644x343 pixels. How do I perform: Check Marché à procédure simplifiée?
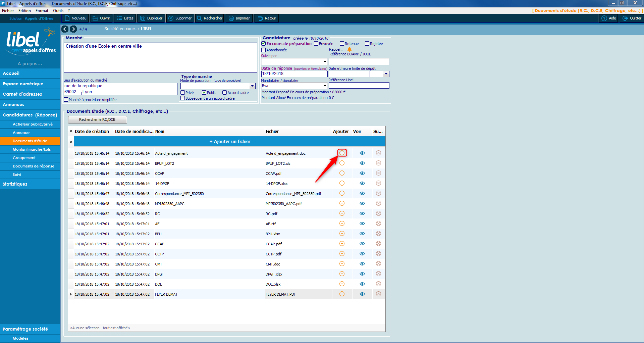click(x=66, y=100)
